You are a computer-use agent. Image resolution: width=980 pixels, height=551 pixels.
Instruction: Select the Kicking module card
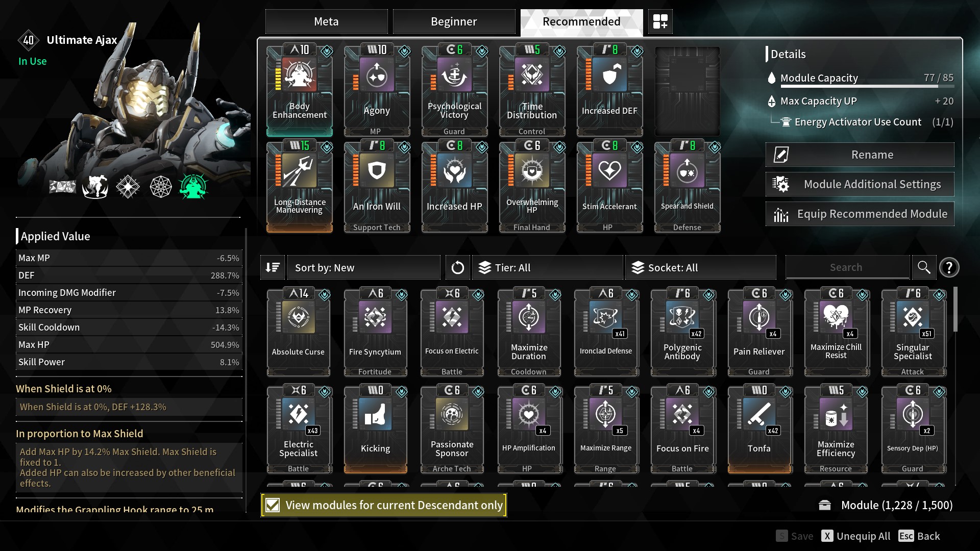pyautogui.click(x=375, y=429)
